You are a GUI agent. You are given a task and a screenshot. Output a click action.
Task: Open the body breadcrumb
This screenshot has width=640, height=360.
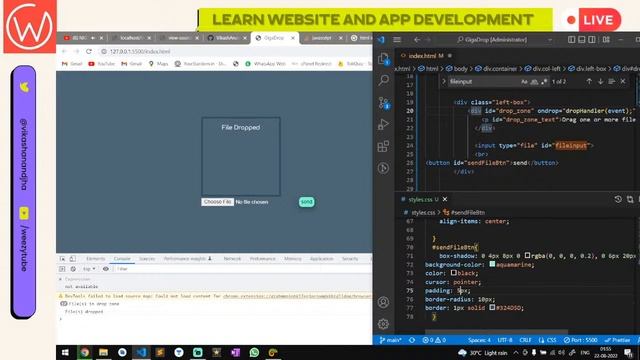(457, 69)
